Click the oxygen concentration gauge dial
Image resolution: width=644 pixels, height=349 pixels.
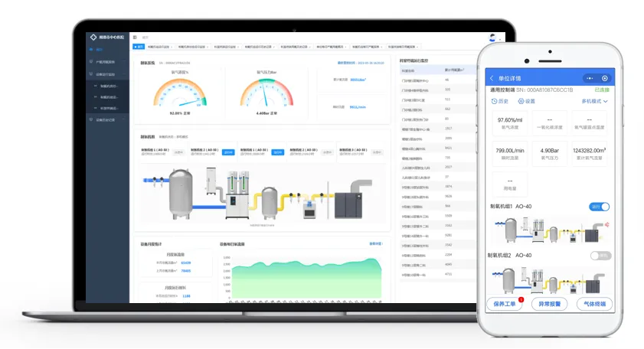(x=181, y=92)
